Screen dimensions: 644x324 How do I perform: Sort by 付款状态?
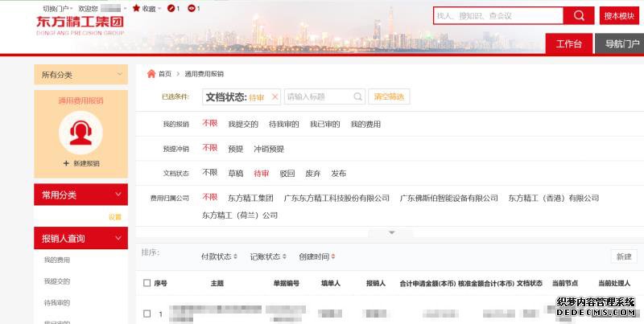pos(219,256)
